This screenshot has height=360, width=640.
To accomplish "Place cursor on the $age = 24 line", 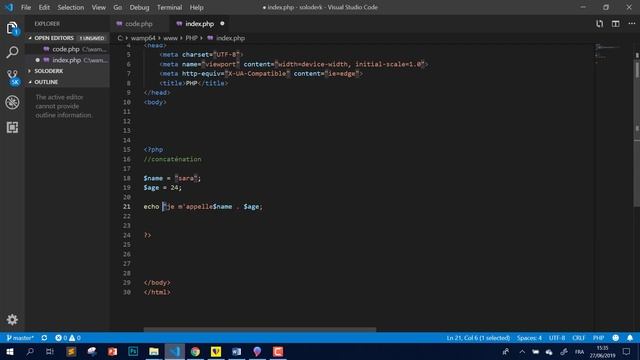I will click(162, 188).
